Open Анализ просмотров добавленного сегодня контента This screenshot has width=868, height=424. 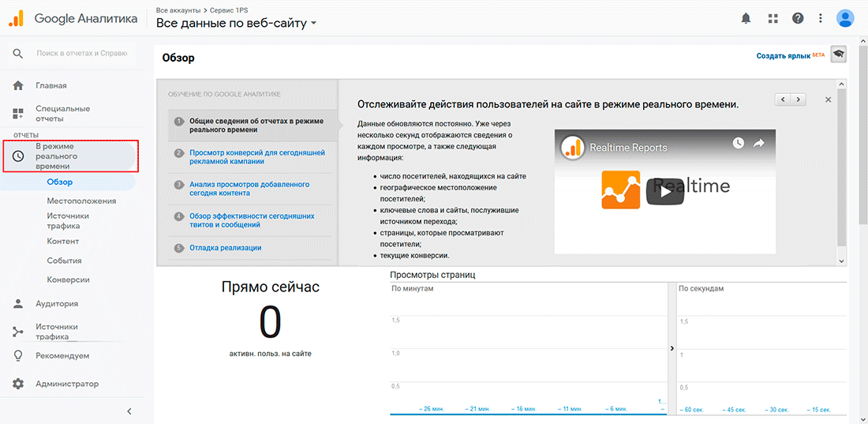(x=249, y=189)
